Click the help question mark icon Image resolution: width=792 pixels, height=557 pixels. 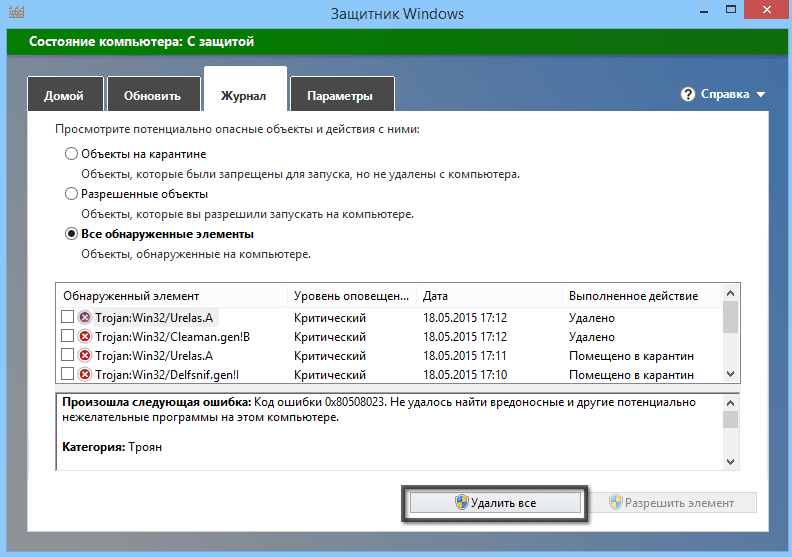[687, 94]
